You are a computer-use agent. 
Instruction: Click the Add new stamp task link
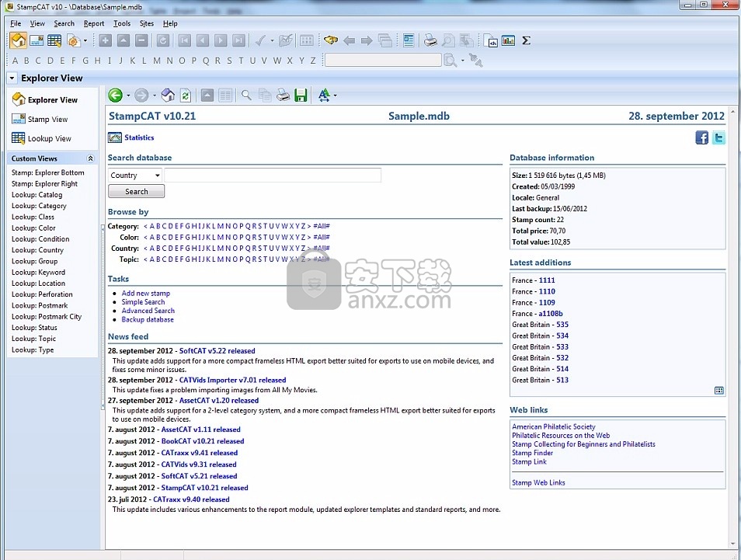(x=145, y=293)
